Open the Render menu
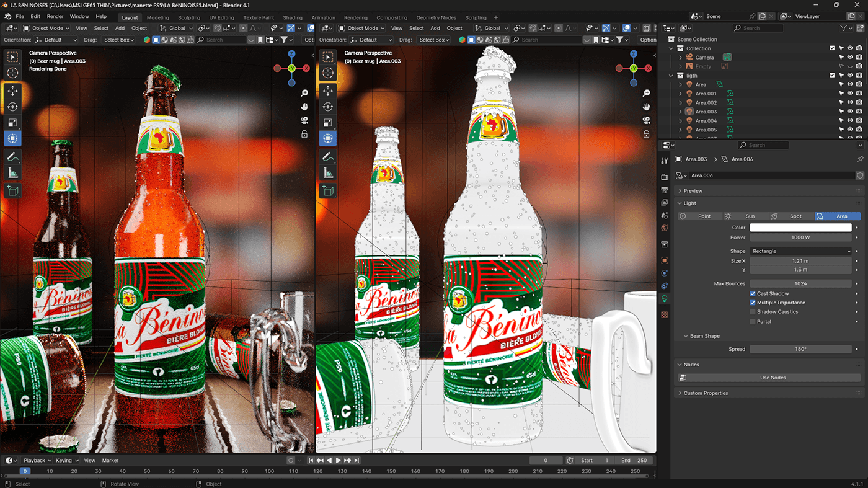Viewport: 868px width, 488px height. point(55,17)
